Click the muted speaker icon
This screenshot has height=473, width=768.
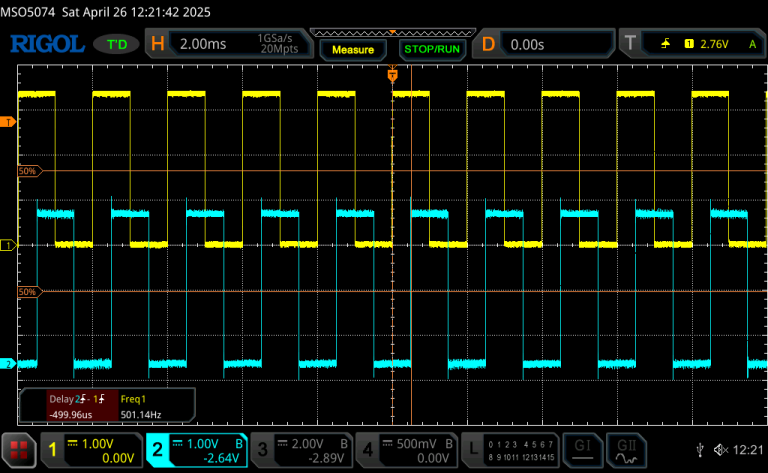point(722,451)
